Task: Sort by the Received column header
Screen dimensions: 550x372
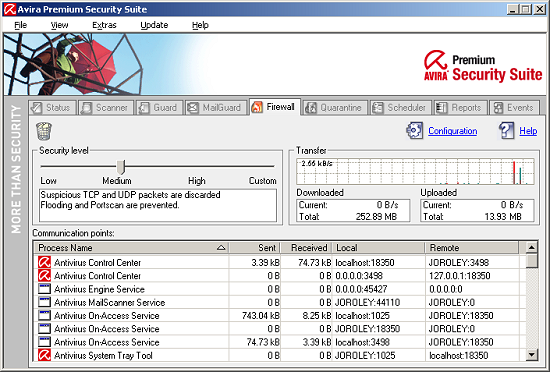Action: coord(306,248)
